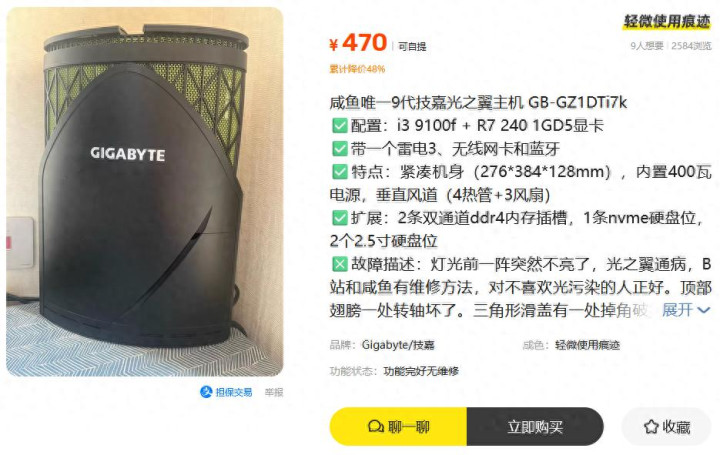Click the chat bubble icon on 聊一聊

(376, 427)
